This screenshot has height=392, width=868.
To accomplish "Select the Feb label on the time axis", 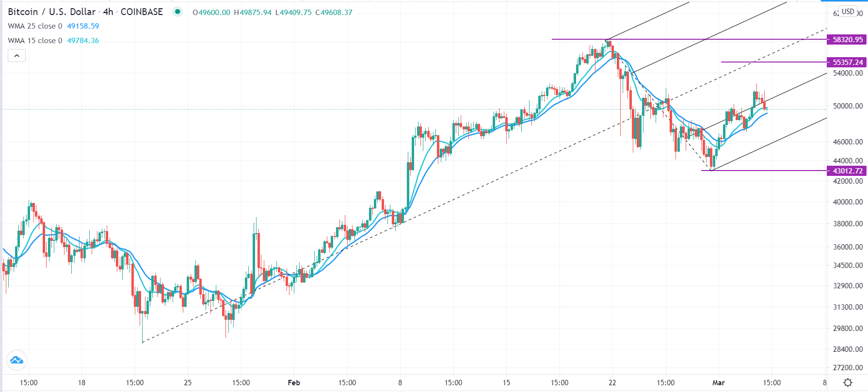I will pos(294,382).
